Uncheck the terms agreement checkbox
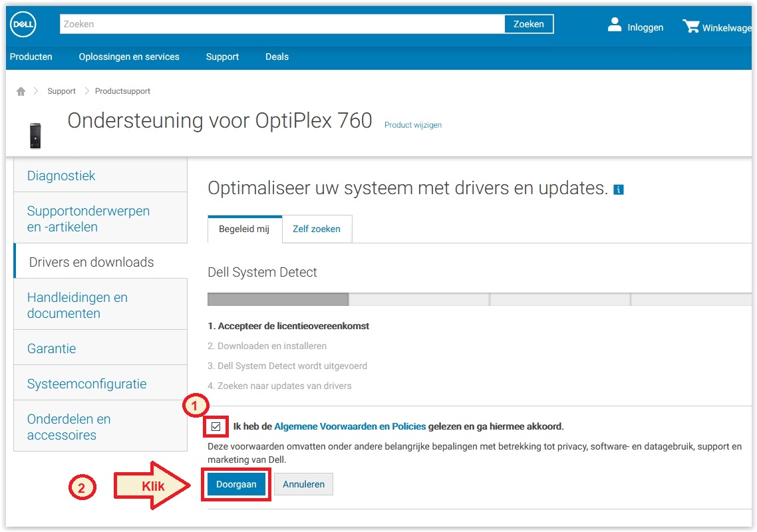Viewport: 757px width, 532px height. coord(216,426)
